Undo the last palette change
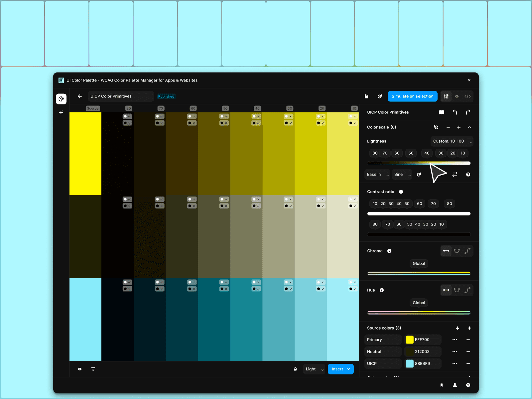This screenshot has width=532, height=399. tap(455, 112)
